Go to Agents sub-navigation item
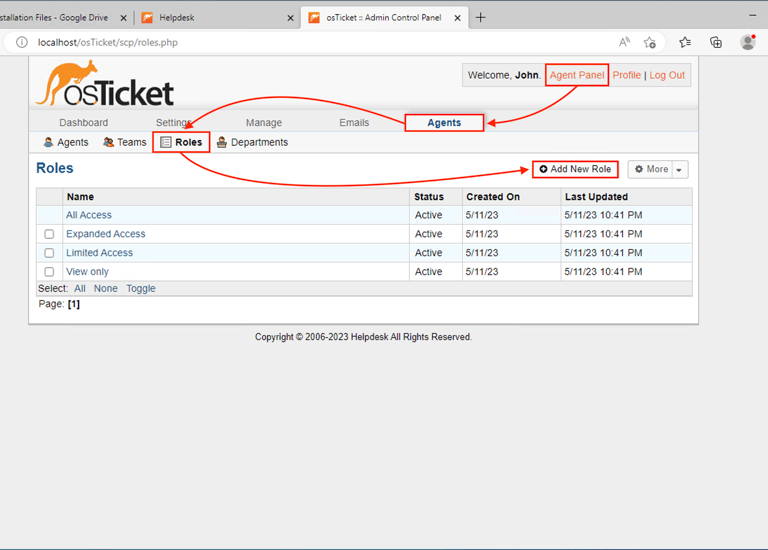The width and height of the screenshot is (768, 550). (66, 142)
